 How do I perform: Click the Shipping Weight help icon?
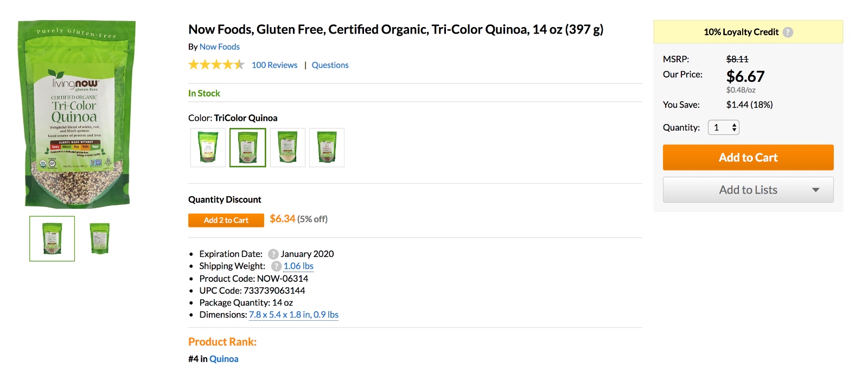pos(277,266)
